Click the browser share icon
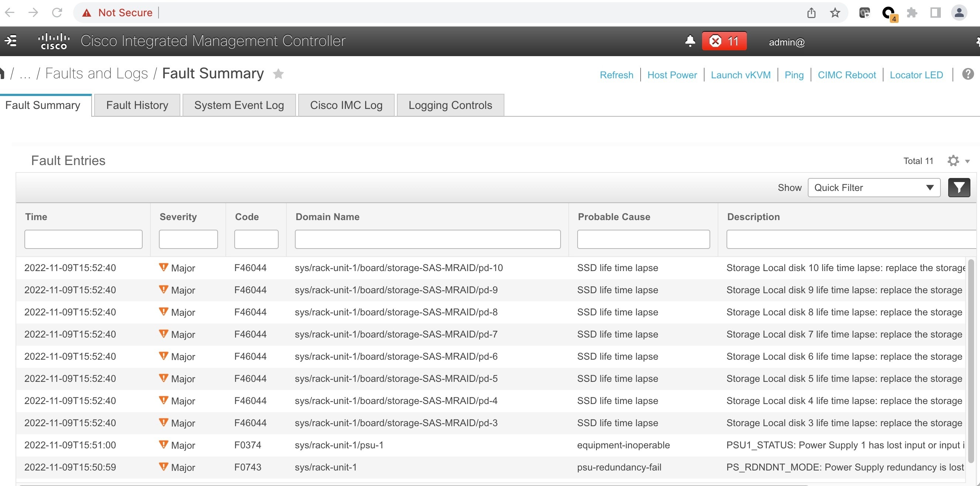980x486 pixels. tap(811, 13)
